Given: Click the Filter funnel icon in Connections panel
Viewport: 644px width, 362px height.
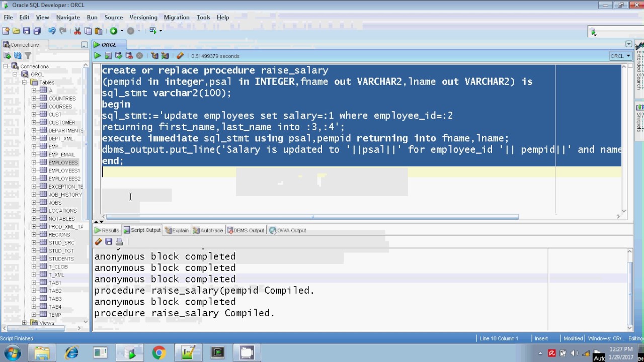Looking at the screenshot, I should pyautogui.click(x=28, y=56).
